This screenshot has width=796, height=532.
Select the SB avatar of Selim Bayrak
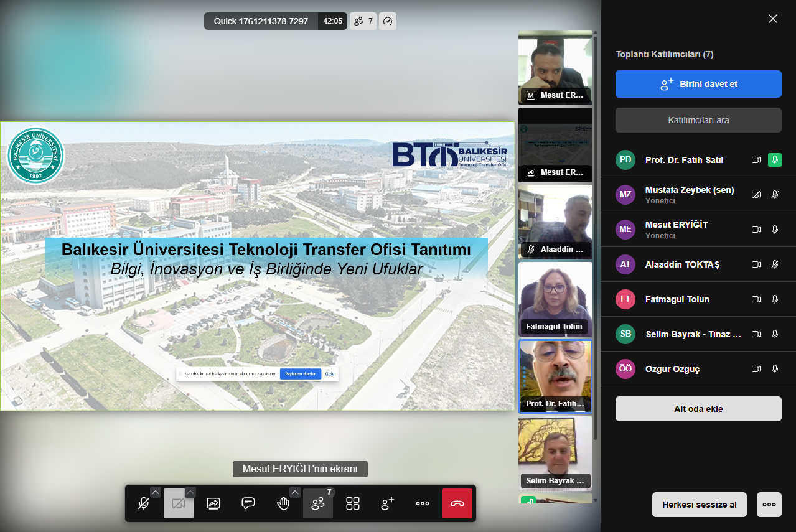pos(625,334)
